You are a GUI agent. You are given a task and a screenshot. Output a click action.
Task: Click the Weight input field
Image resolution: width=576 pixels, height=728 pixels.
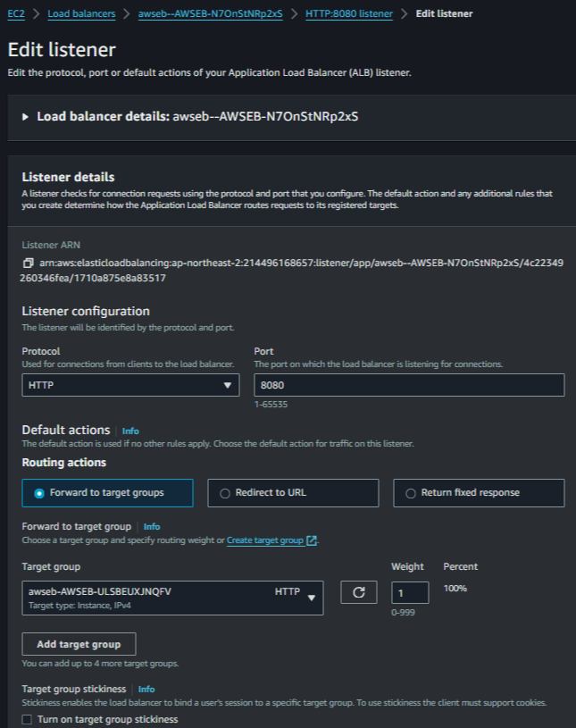[410, 593]
